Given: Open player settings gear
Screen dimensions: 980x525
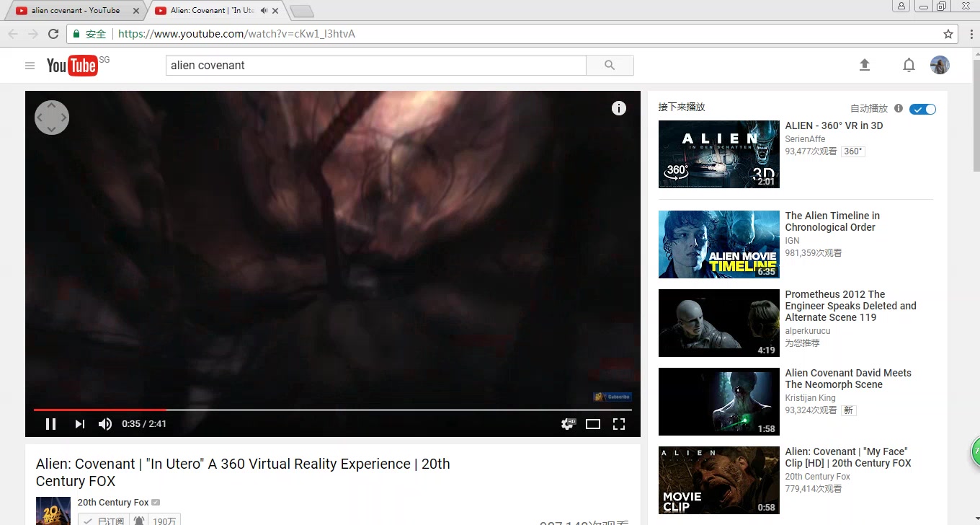Looking at the screenshot, I should coord(568,424).
